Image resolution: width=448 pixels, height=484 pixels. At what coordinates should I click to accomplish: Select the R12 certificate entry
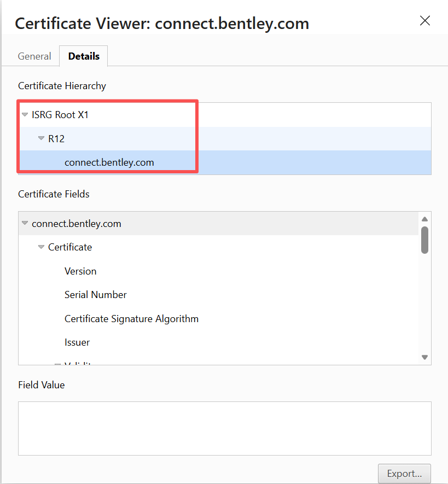click(x=56, y=139)
